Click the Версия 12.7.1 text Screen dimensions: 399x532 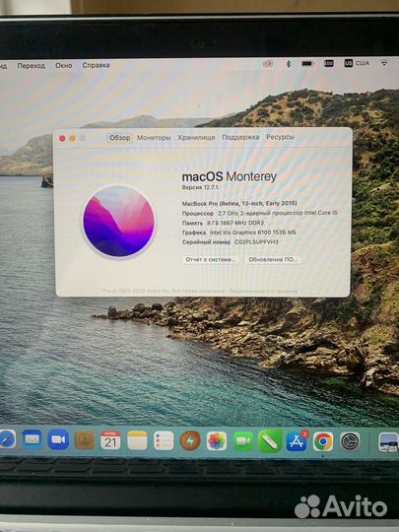point(200,187)
